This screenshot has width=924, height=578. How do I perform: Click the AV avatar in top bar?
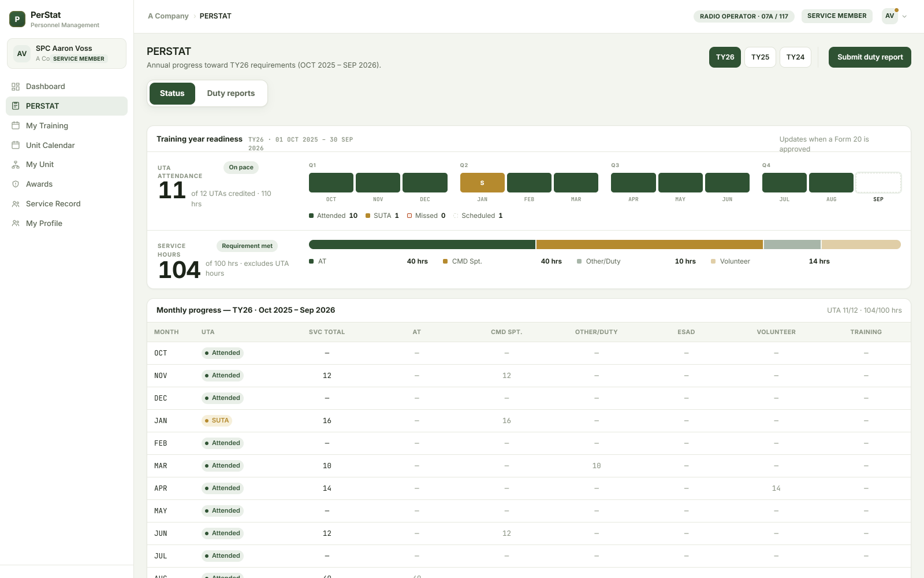point(890,16)
